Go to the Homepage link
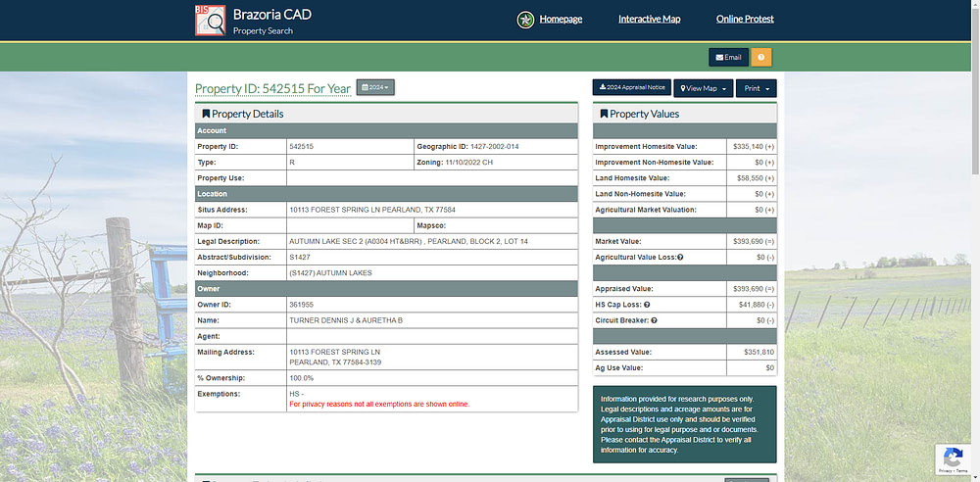This screenshot has width=980, height=482. tap(561, 19)
